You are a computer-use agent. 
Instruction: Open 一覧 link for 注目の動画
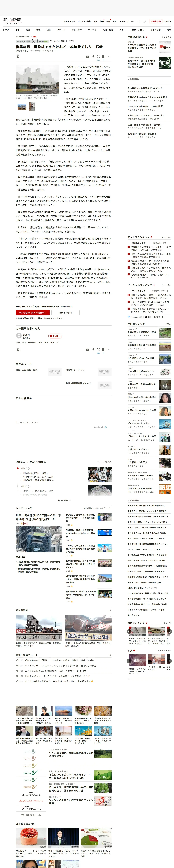109,610
